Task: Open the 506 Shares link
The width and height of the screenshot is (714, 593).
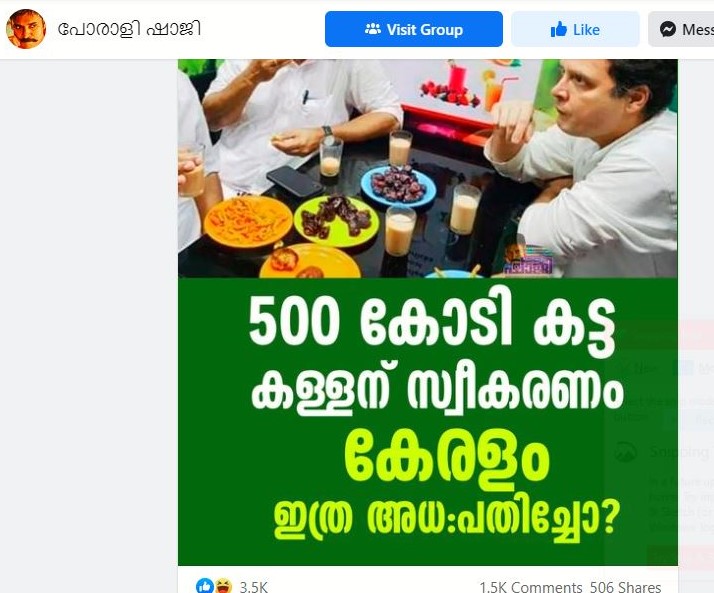Action: point(625,587)
